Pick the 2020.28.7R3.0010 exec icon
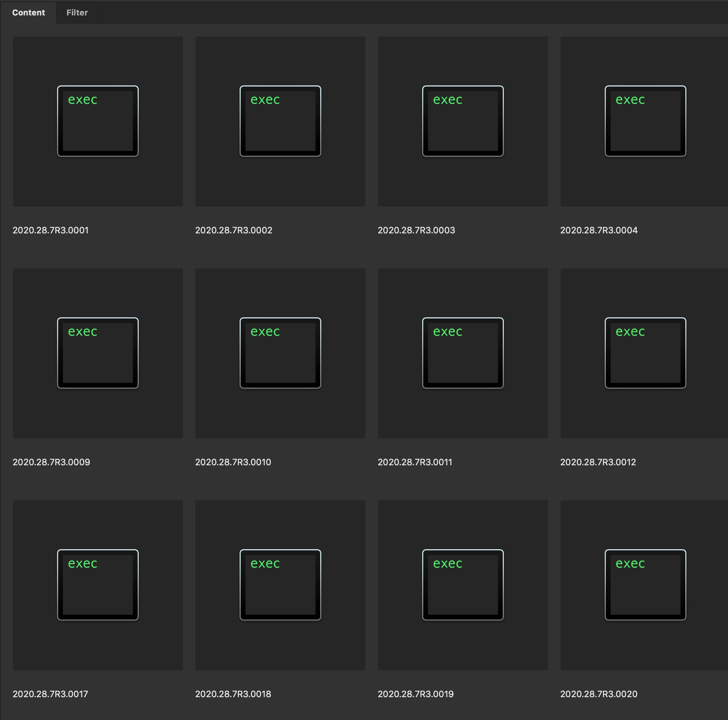Image resolution: width=728 pixels, height=720 pixels. 280,353
